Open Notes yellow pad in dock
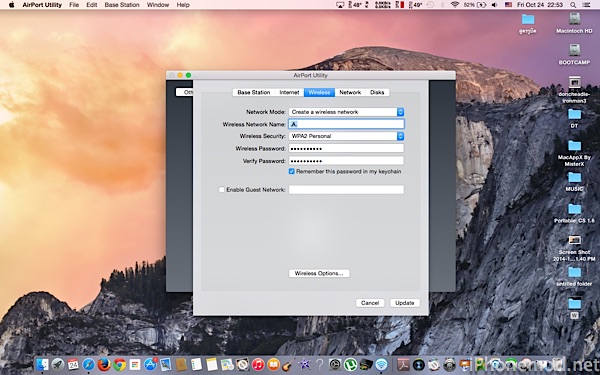Viewport: 600px width, 375px height. point(212,365)
